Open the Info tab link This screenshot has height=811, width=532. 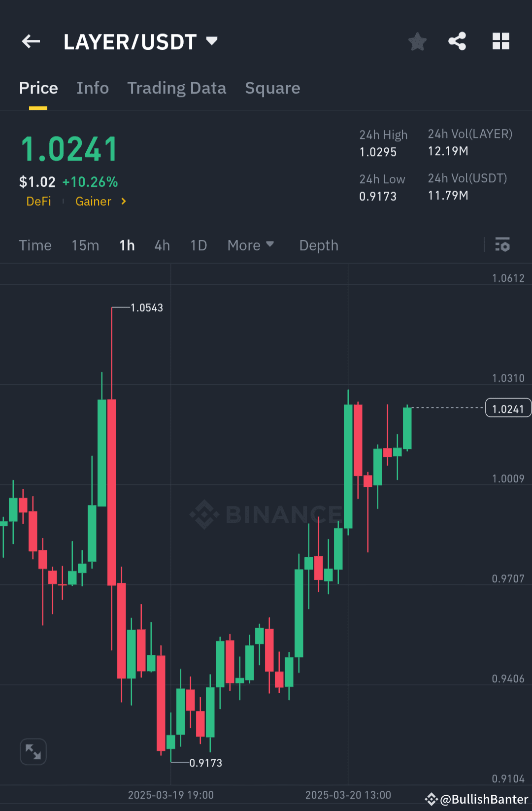(x=93, y=88)
